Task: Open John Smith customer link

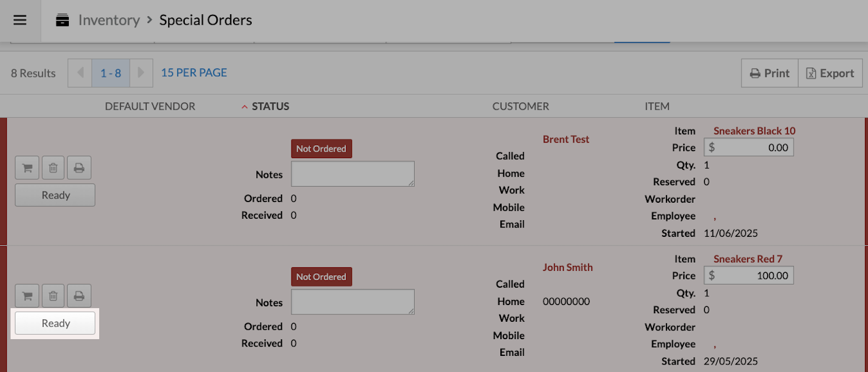Action: coord(568,267)
